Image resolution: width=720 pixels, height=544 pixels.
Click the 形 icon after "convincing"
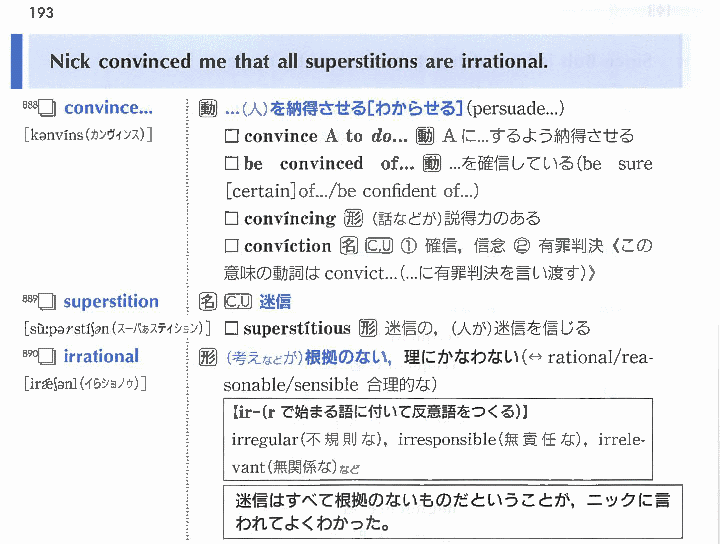(352, 218)
